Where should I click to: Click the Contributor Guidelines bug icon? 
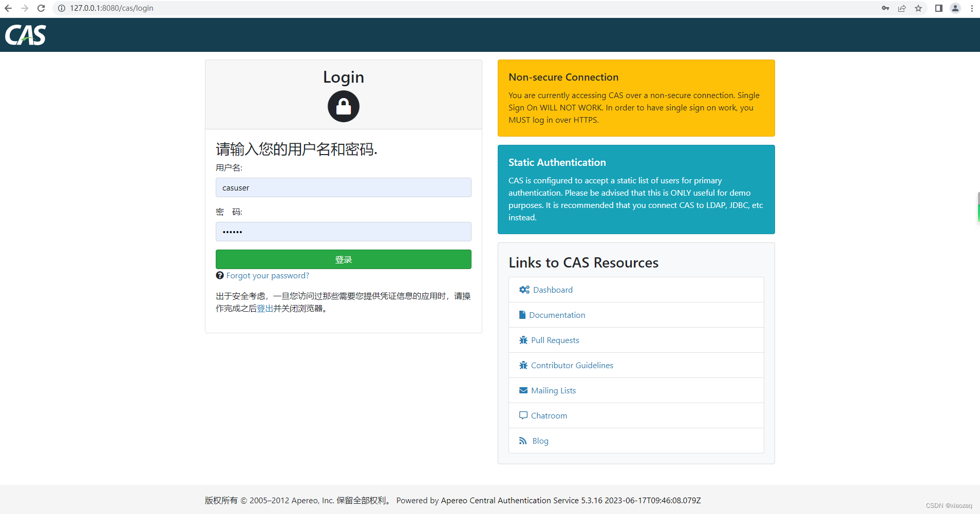[523, 365]
